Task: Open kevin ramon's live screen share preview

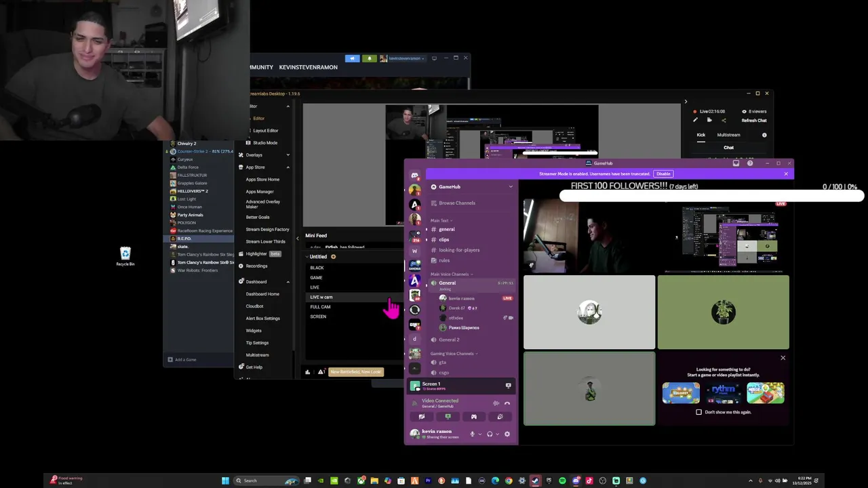Action: 724,236
